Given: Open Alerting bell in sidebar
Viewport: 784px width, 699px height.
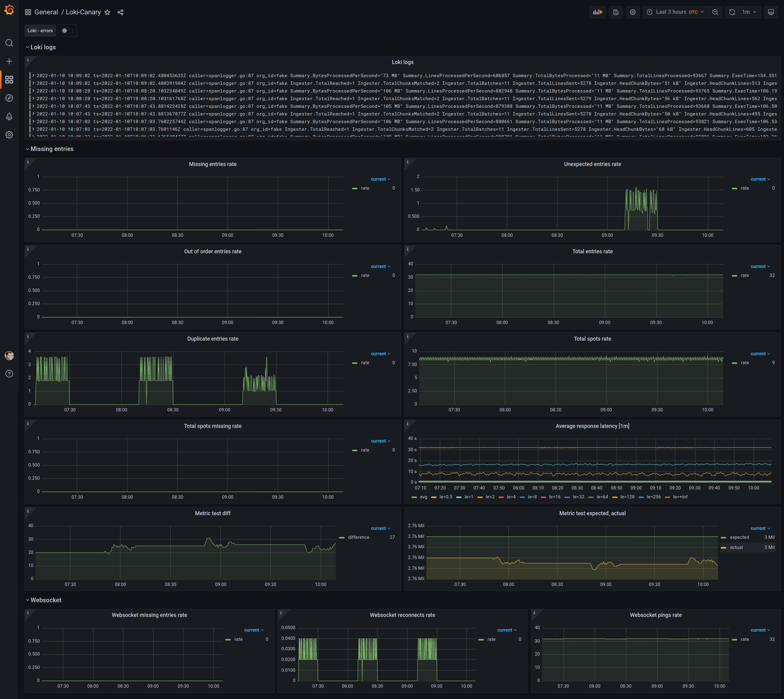Looking at the screenshot, I should (x=9, y=116).
